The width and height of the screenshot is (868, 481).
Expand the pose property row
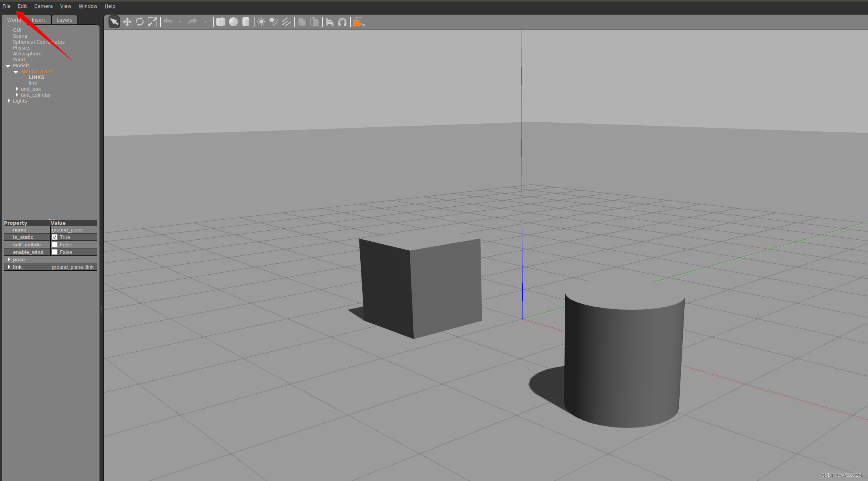tap(9, 259)
